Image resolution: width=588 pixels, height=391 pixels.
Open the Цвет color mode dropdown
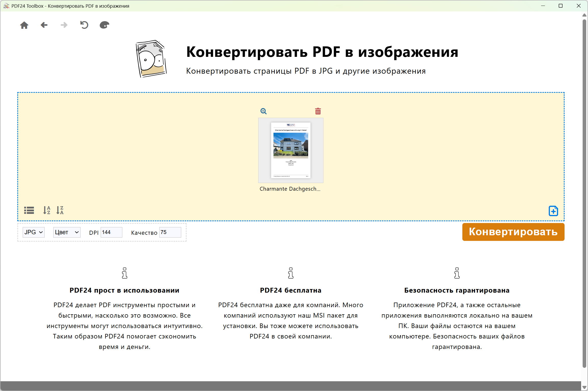pyautogui.click(x=67, y=232)
